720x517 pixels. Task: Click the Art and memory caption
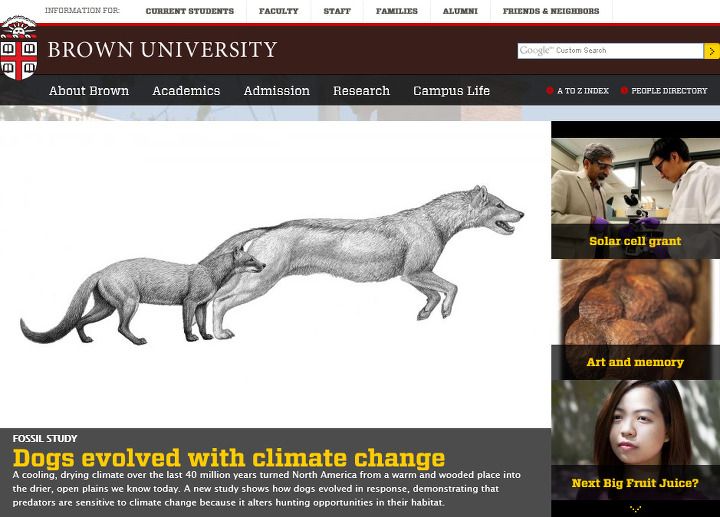[636, 362]
